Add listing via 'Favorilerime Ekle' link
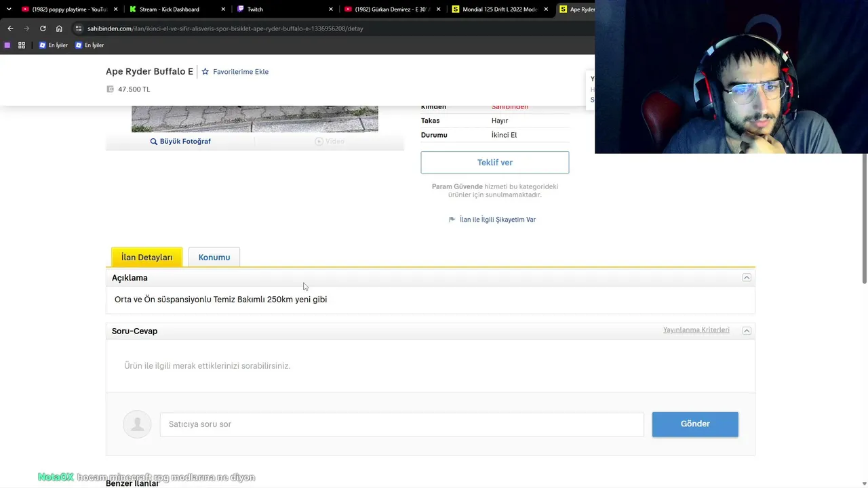This screenshot has height=488, width=868. 241,72
